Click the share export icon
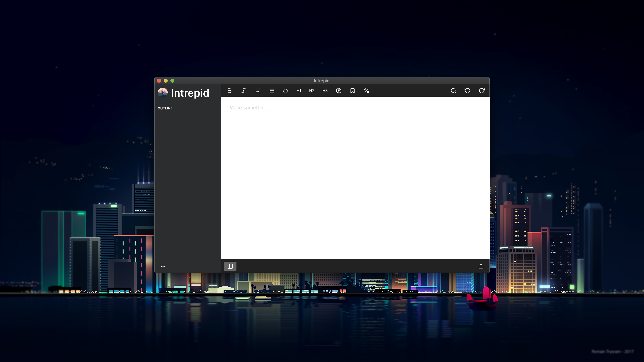This screenshot has width=644, height=362. point(481,266)
